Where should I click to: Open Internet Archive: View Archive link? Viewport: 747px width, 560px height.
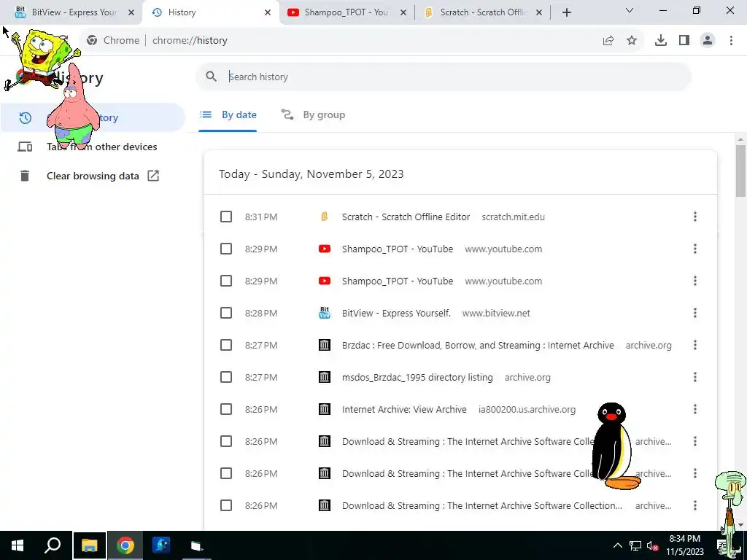pyautogui.click(x=404, y=409)
